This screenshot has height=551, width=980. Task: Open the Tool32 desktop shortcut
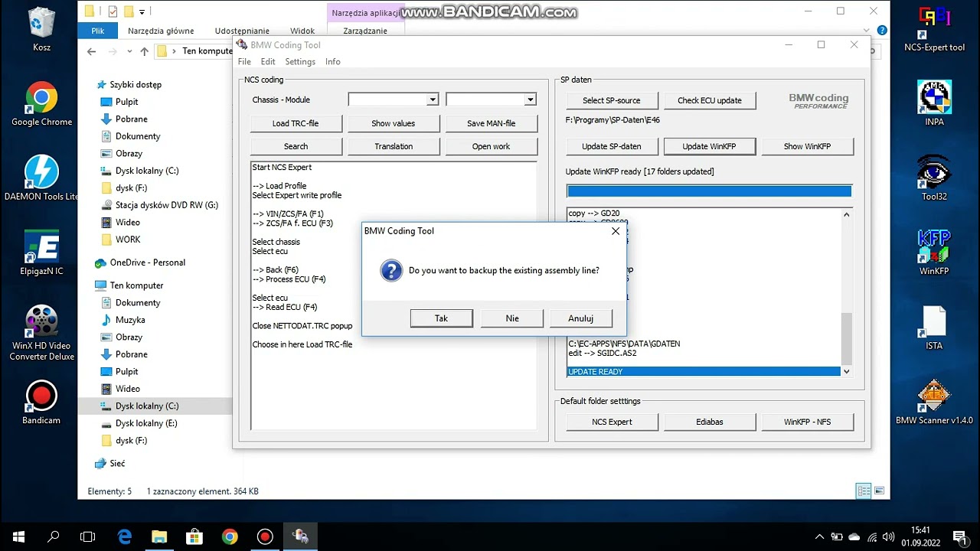pos(934,178)
